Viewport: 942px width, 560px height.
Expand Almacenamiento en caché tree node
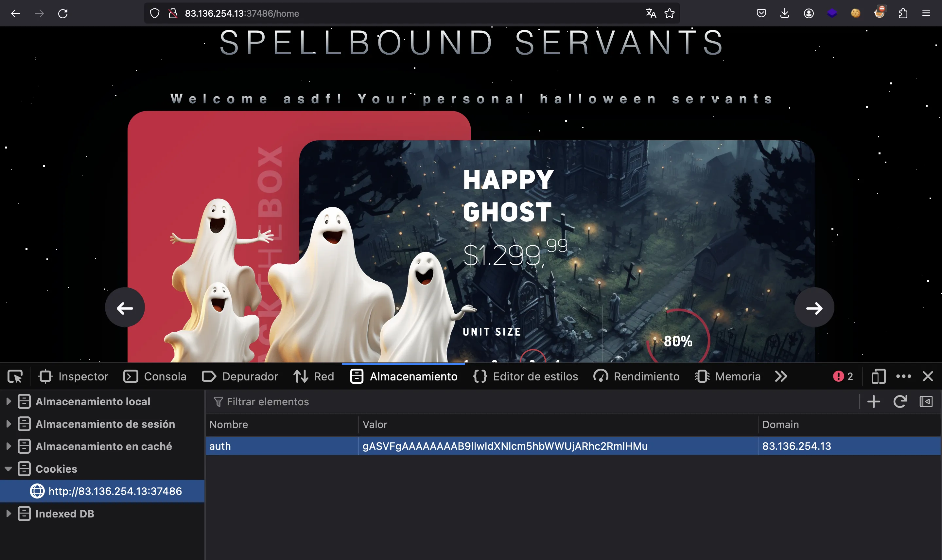(8, 446)
